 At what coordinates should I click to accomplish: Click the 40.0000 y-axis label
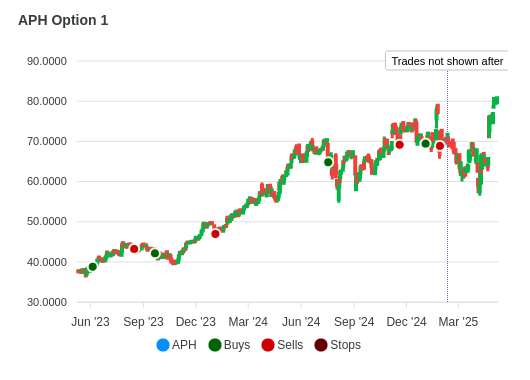[x=47, y=262]
